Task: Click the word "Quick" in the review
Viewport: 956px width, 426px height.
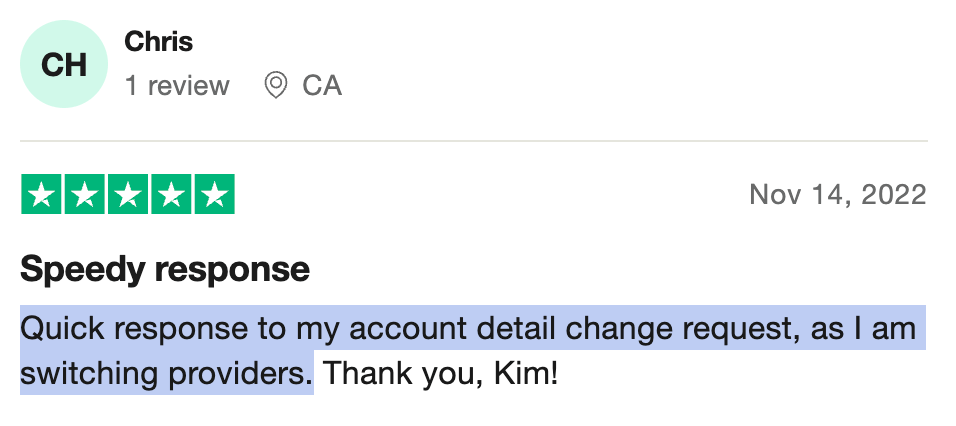Action: tap(63, 328)
